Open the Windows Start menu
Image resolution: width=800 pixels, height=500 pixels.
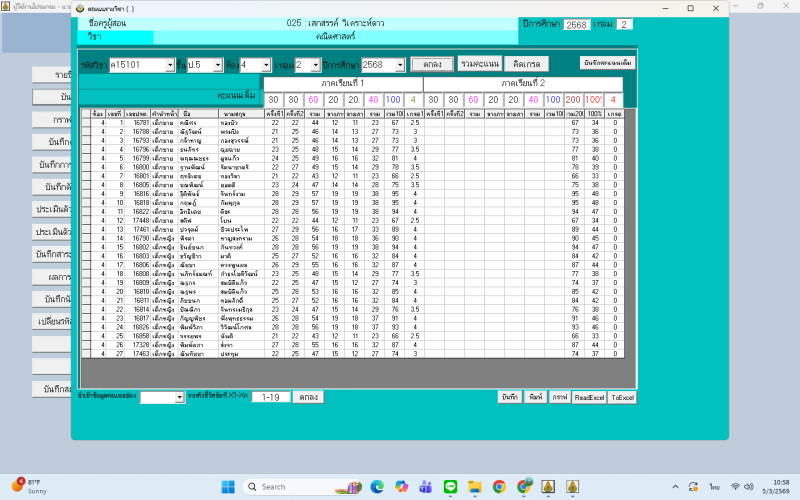227,487
